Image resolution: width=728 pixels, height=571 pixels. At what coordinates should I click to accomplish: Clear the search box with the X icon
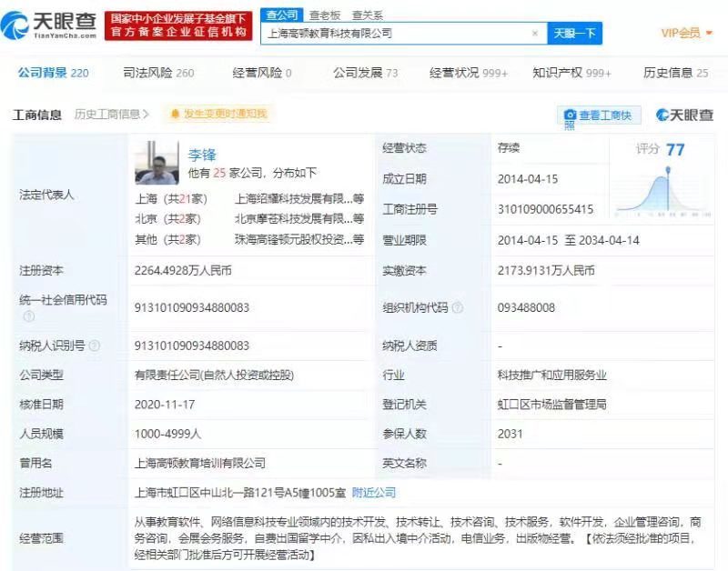pyautogui.click(x=535, y=33)
